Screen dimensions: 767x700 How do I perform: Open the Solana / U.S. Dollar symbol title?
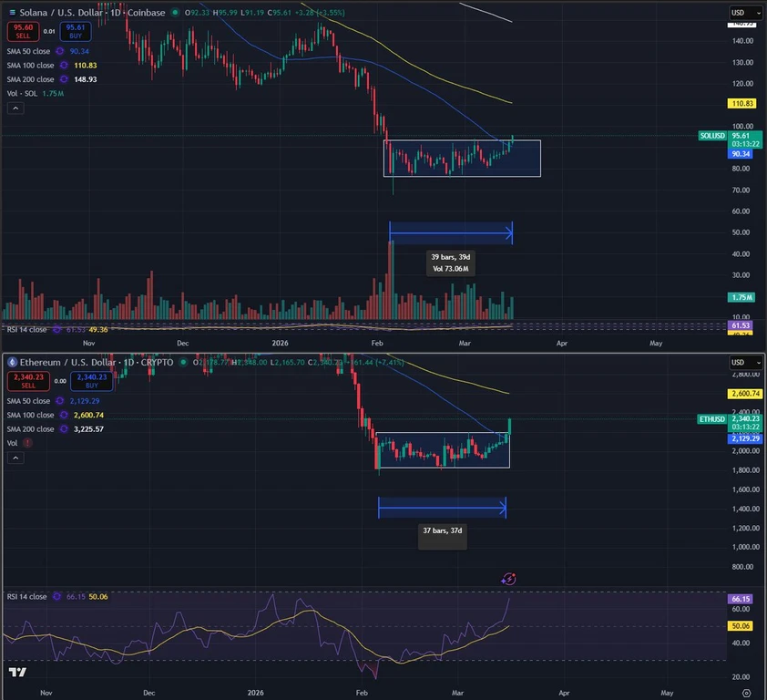tap(92, 13)
